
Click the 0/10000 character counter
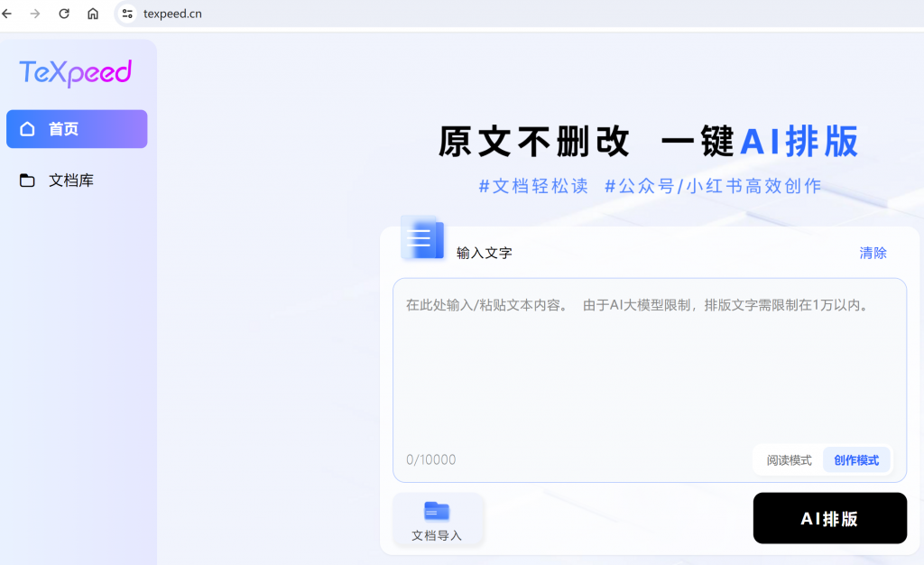tap(430, 460)
